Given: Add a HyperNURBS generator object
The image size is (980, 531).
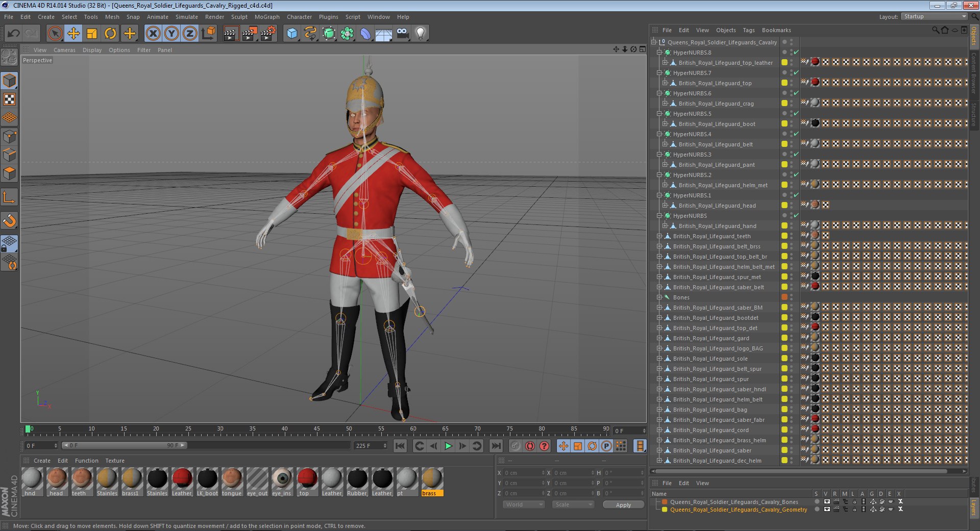Looking at the screenshot, I should pos(329,34).
